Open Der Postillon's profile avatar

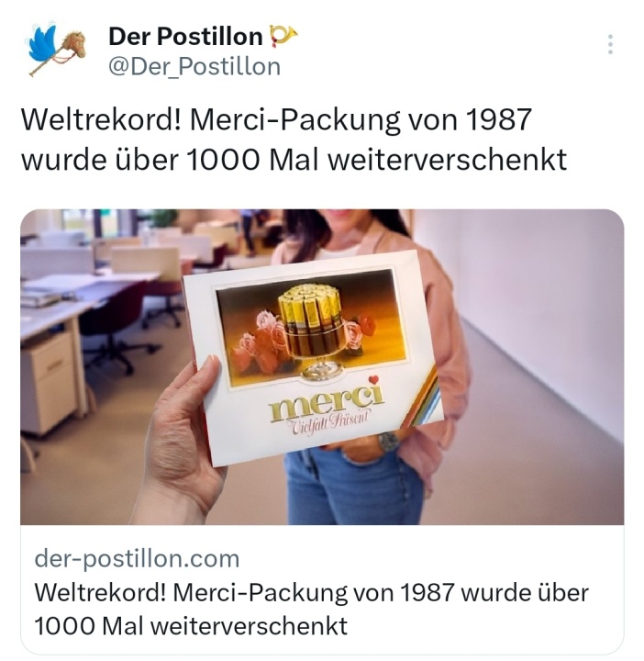click(x=57, y=50)
